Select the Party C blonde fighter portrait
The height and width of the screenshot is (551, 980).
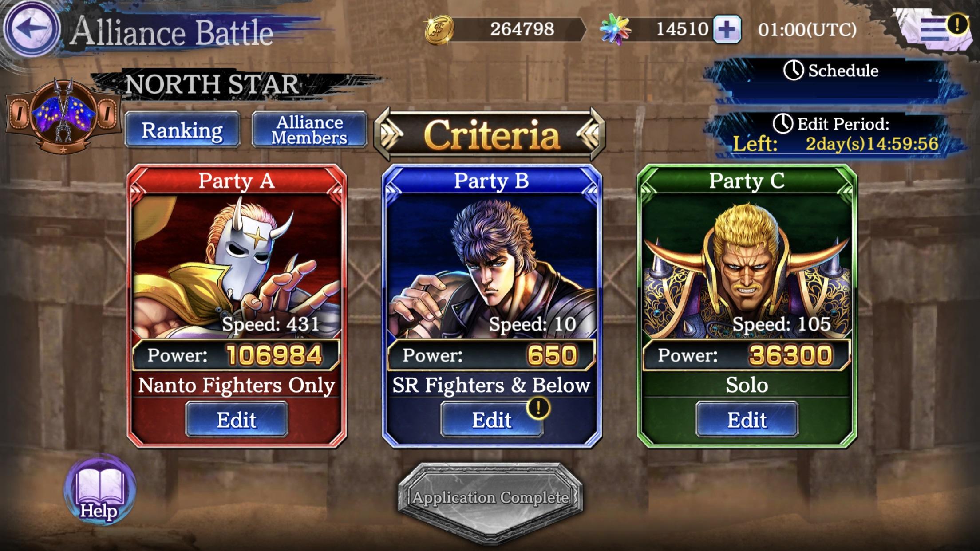click(x=747, y=266)
